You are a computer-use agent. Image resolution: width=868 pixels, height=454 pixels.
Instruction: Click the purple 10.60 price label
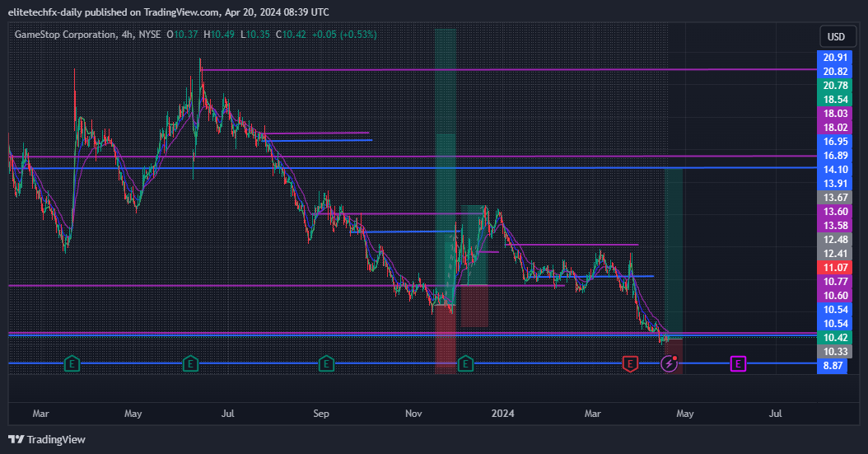(x=835, y=296)
